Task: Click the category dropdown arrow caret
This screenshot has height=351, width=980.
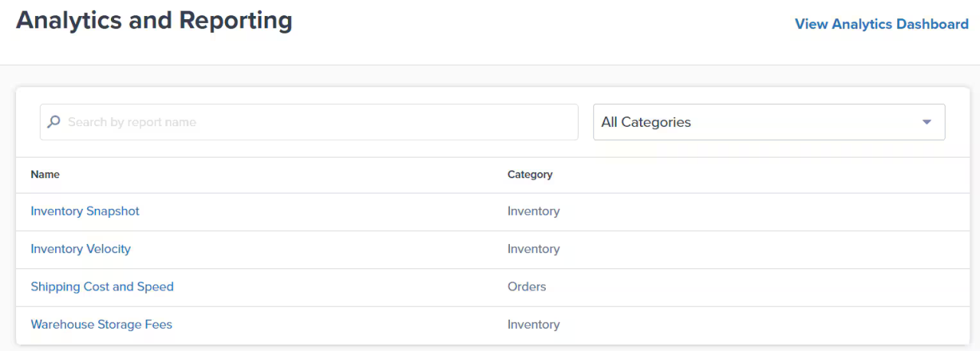Action: [926, 122]
